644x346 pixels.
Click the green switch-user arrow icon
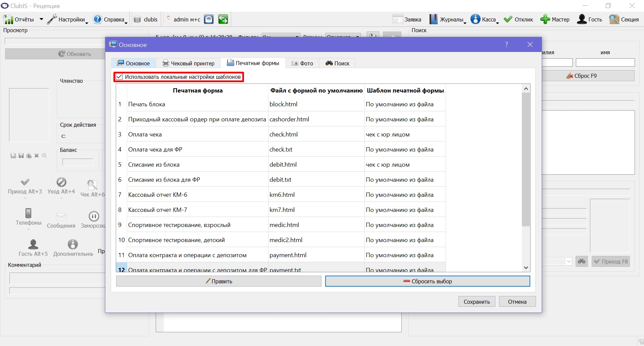point(223,19)
